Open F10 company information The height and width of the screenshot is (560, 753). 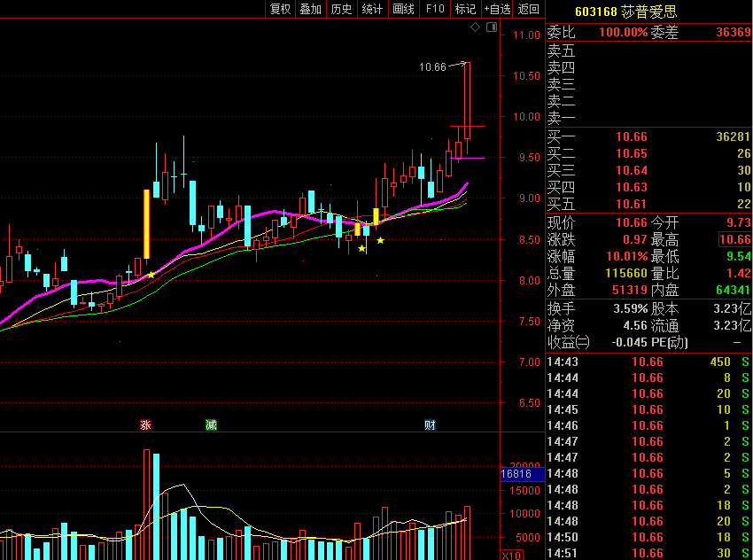tap(435, 9)
